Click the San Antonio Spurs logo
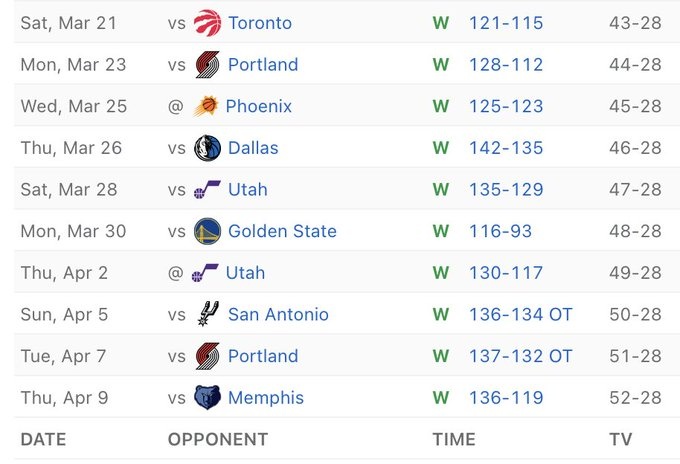The width and height of the screenshot is (680, 464). (207, 314)
